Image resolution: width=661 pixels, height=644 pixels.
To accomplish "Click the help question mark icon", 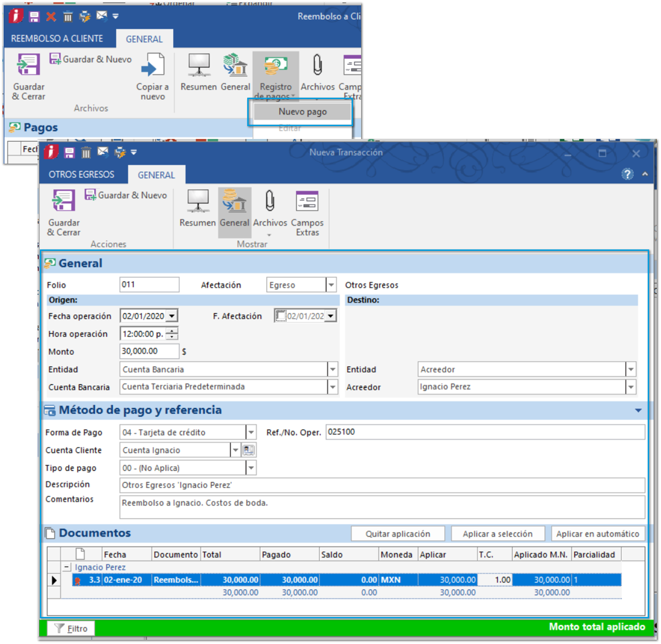I will click(627, 175).
